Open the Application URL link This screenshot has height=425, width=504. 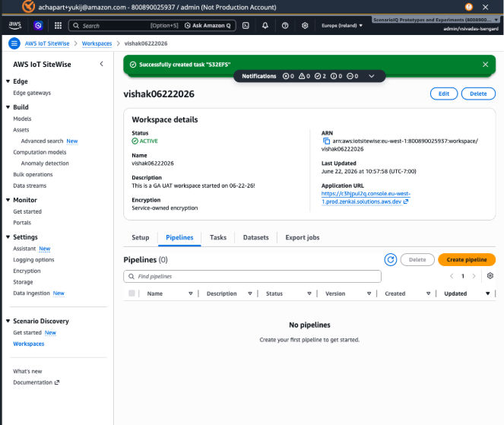click(x=366, y=198)
